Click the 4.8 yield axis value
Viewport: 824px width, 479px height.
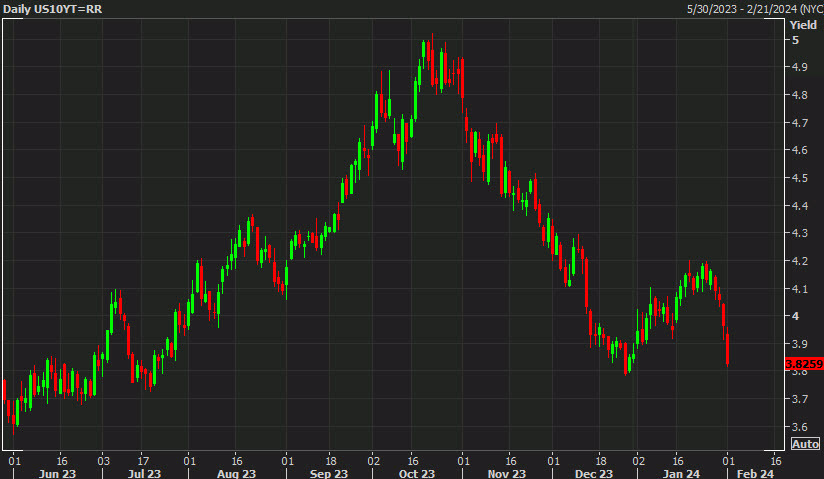pyautogui.click(x=799, y=95)
